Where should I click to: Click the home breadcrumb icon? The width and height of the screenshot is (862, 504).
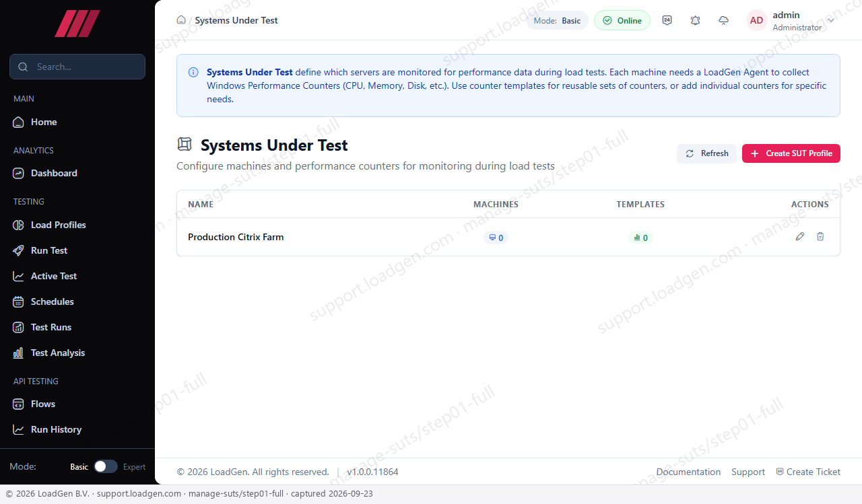pyautogui.click(x=181, y=20)
